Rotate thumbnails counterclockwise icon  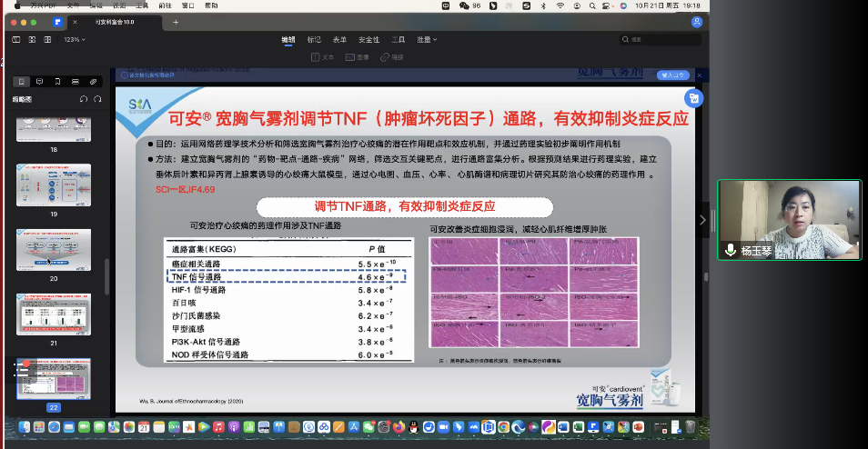pos(84,100)
